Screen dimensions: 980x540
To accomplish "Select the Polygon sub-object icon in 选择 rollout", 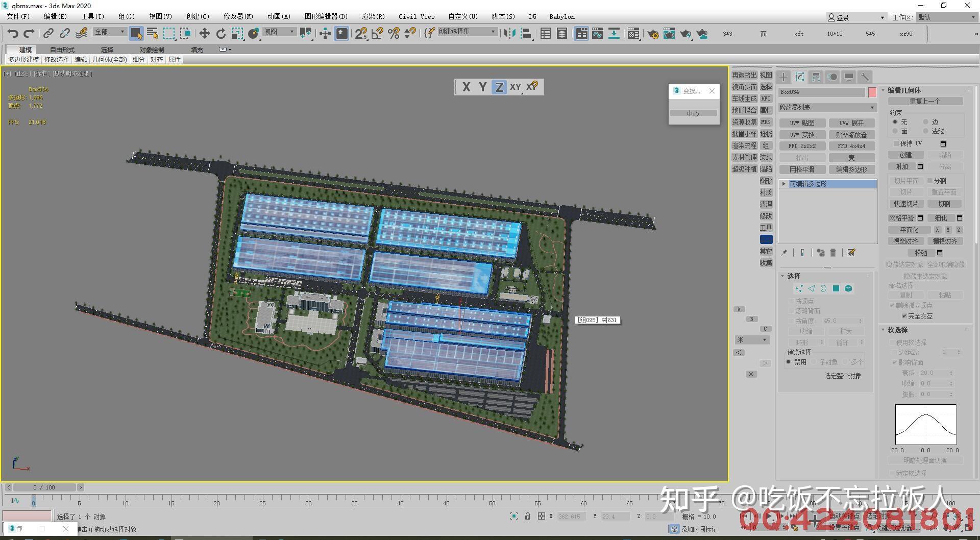I will pyautogui.click(x=836, y=288).
